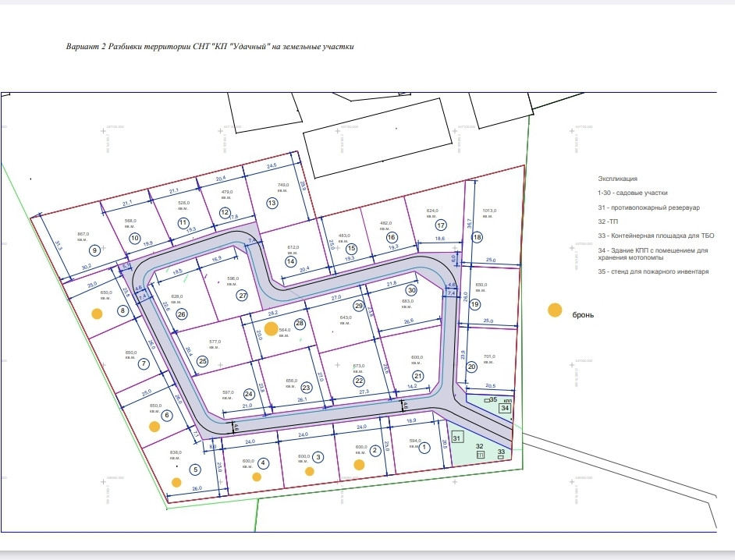Select the 'Экспликация' legend heading
The height and width of the screenshot is (560, 735).
617,179
